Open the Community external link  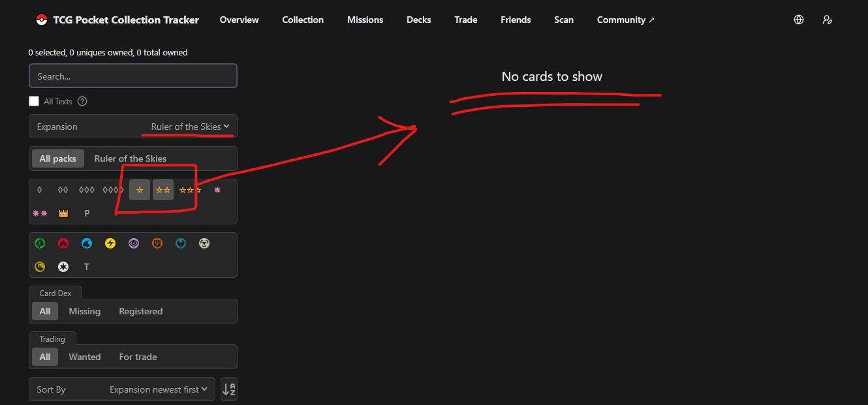pos(625,20)
